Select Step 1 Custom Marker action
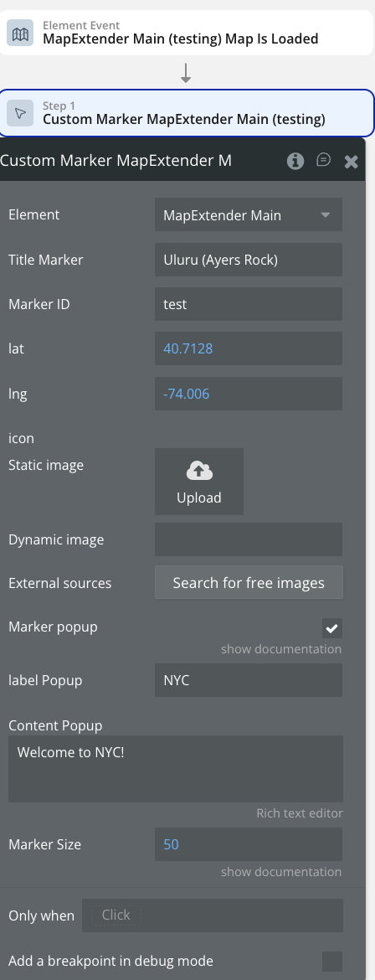 [187, 113]
